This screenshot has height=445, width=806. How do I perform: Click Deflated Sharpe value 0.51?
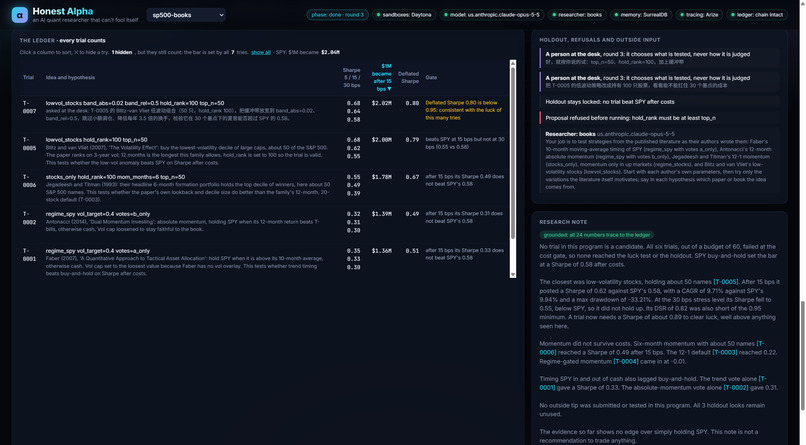tap(412, 251)
